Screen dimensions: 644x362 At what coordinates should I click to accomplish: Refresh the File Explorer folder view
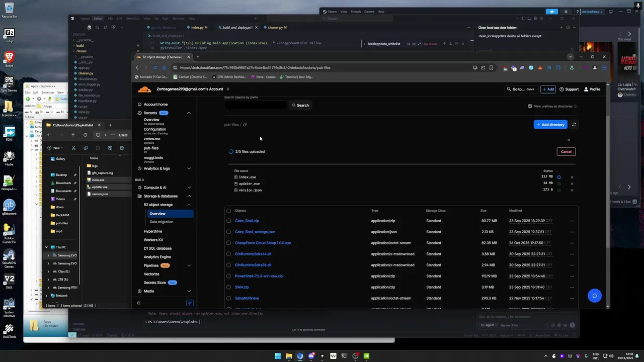click(85, 135)
